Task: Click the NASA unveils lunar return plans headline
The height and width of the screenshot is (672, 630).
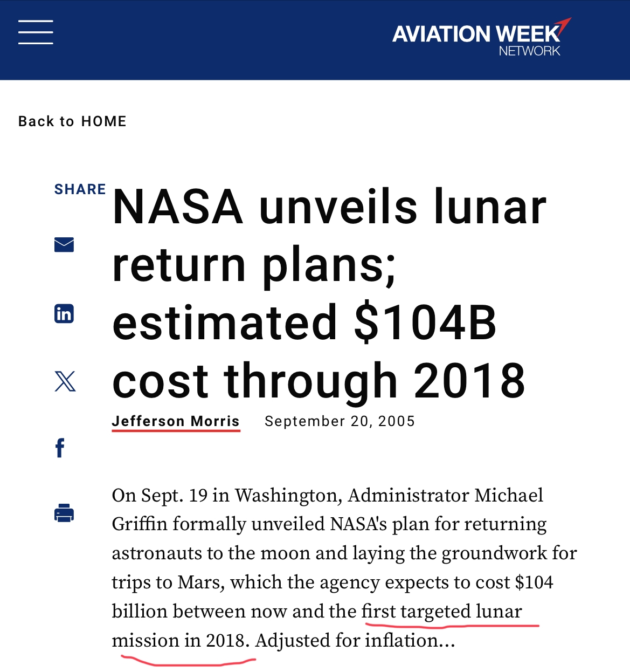Action: pos(329,293)
